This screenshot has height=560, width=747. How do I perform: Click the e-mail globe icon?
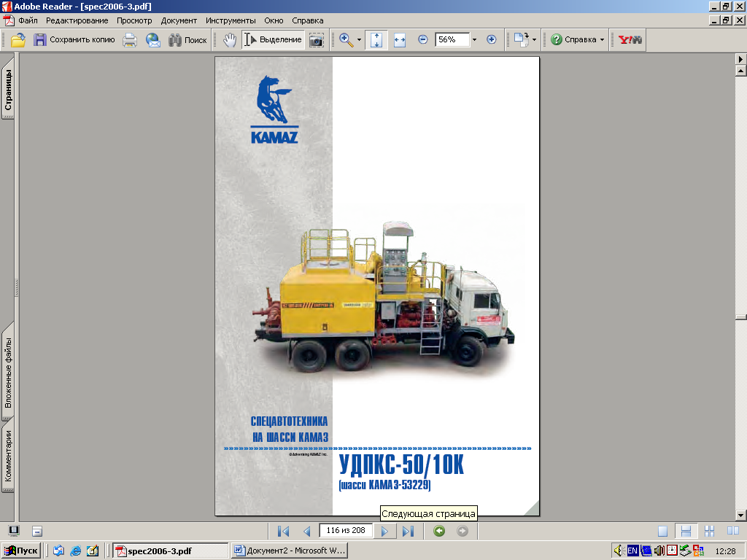pyautogui.click(x=152, y=39)
